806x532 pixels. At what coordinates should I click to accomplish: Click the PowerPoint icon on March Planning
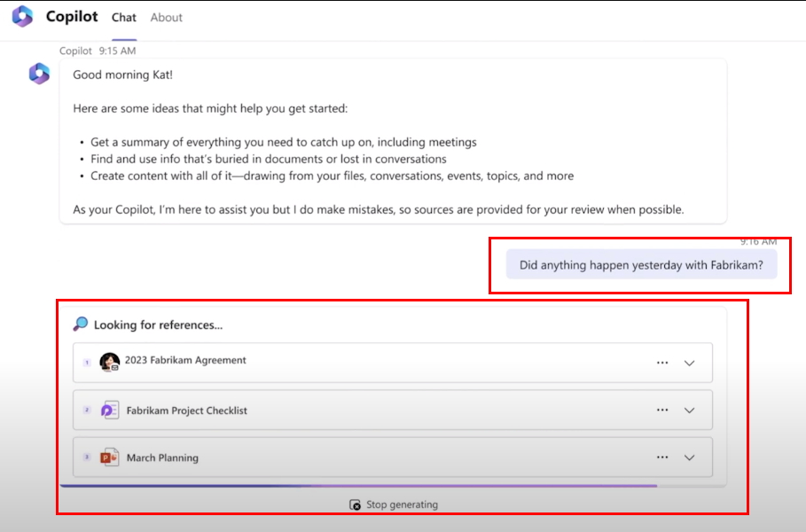[x=109, y=457]
